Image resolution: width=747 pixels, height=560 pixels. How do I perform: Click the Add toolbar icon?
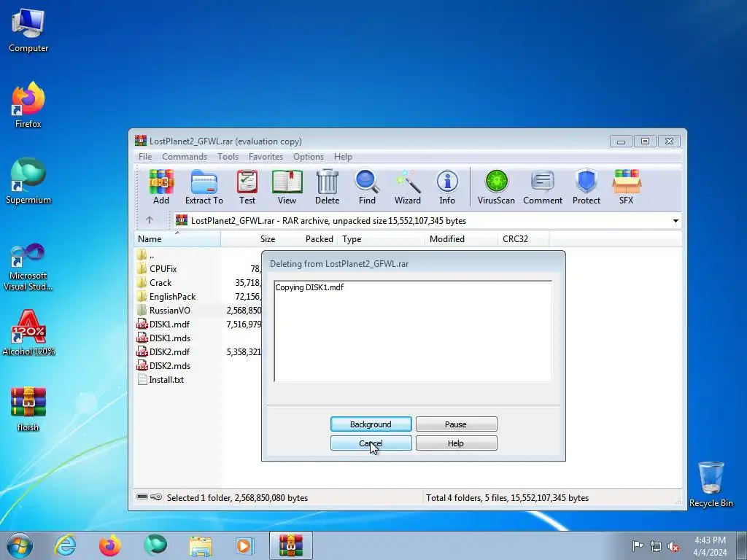coord(161,187)
